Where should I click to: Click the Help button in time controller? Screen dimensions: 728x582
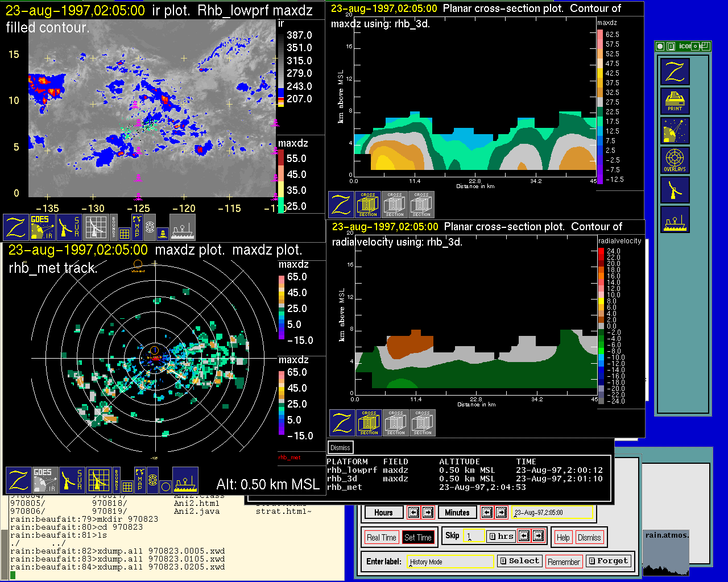[x=563, y=538]
